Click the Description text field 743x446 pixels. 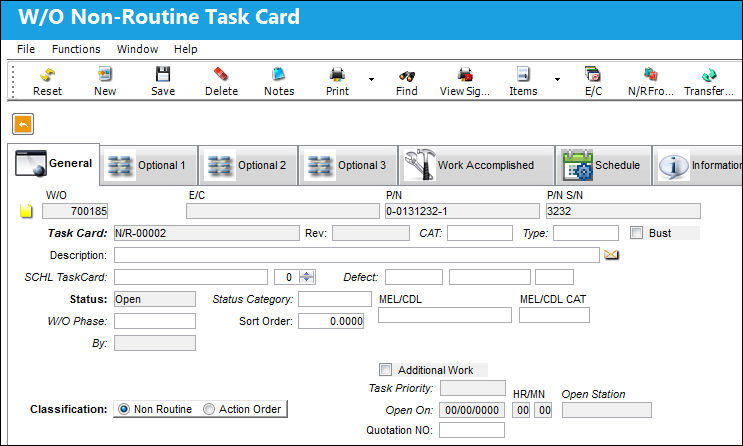tap(357, 255)
